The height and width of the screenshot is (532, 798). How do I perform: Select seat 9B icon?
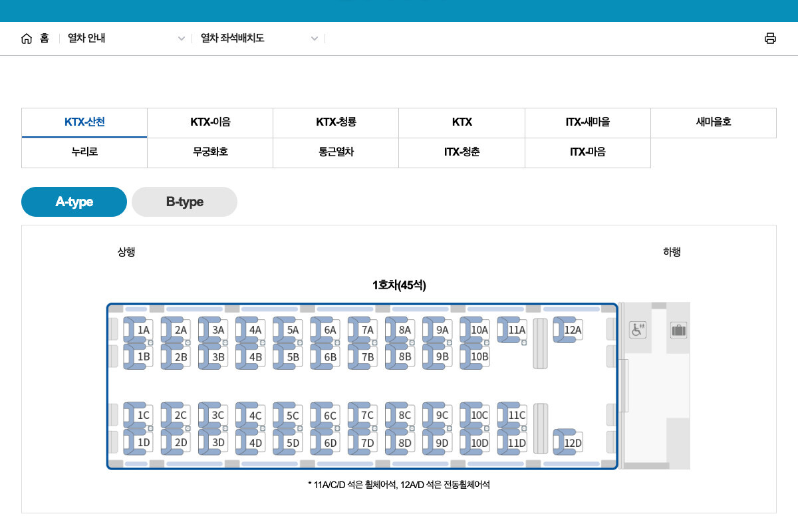tap(437, 356)
